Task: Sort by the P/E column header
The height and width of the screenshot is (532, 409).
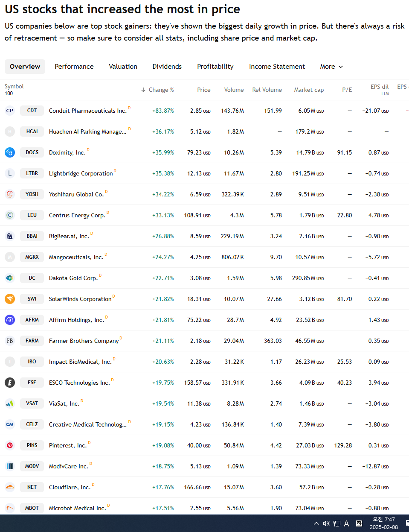Action: pos(347,90)
